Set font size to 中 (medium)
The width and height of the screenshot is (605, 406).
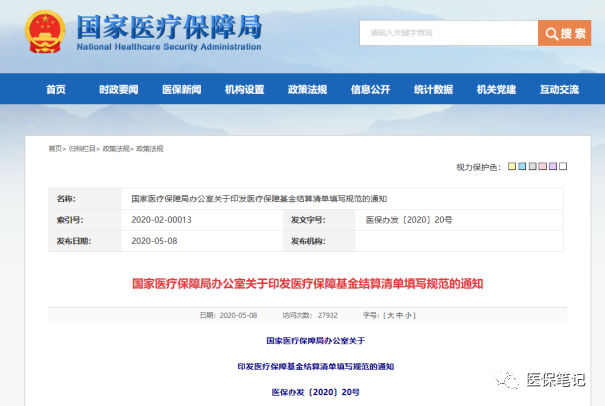point(399,316)
